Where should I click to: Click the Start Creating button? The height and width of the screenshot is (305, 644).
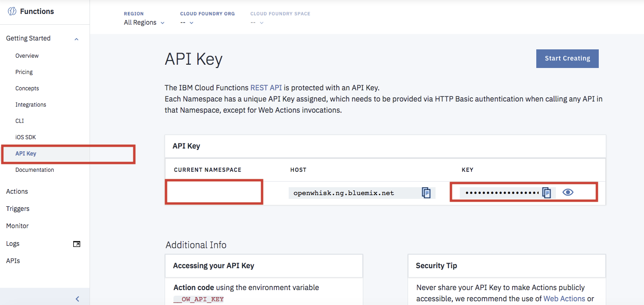(x=568, y=59)
